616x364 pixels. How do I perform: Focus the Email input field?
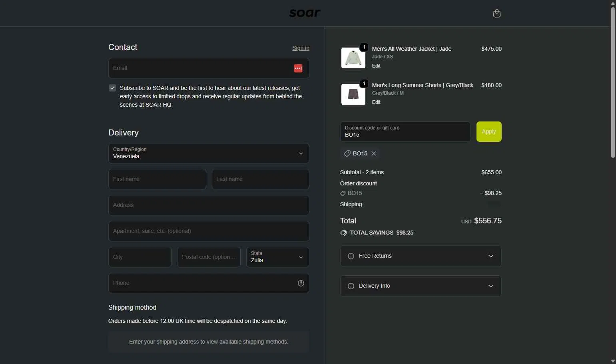point(209,68)
